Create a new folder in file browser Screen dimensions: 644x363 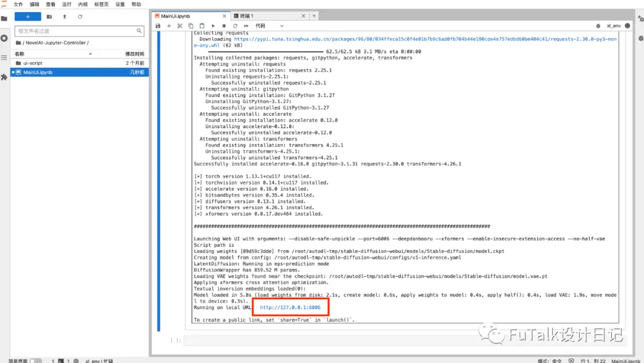click(49, 17)
